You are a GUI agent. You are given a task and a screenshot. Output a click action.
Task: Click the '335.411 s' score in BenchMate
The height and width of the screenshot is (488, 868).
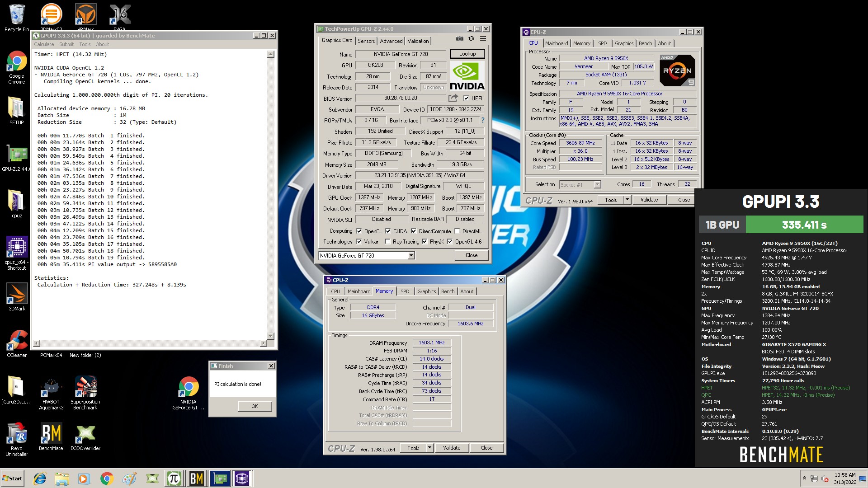click(804, 225)
